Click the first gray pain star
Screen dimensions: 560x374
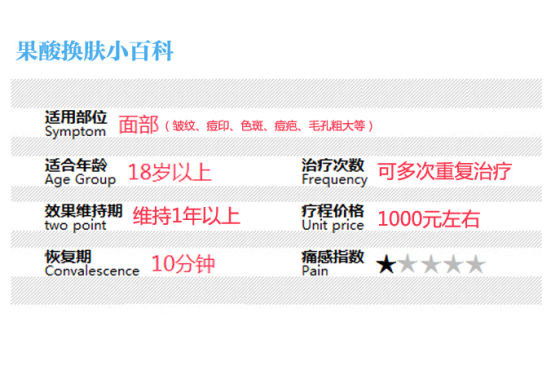(408, 264)
